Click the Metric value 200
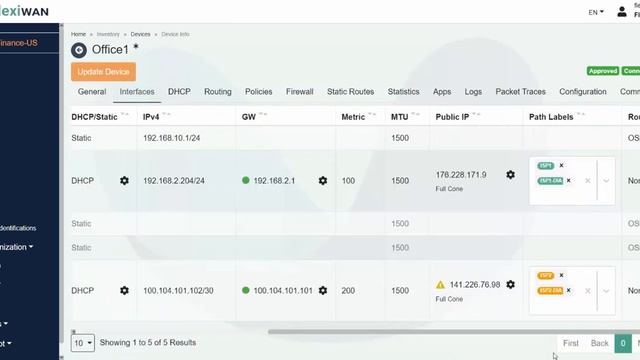The height and width of the screenshot is (360, 640). [x=348, y=291]
